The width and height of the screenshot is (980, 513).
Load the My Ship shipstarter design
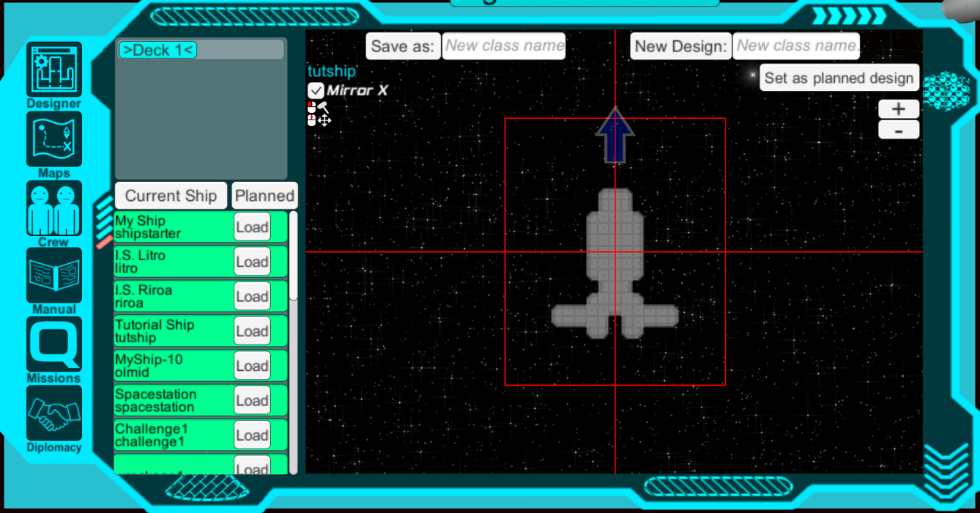click(252, 227)
